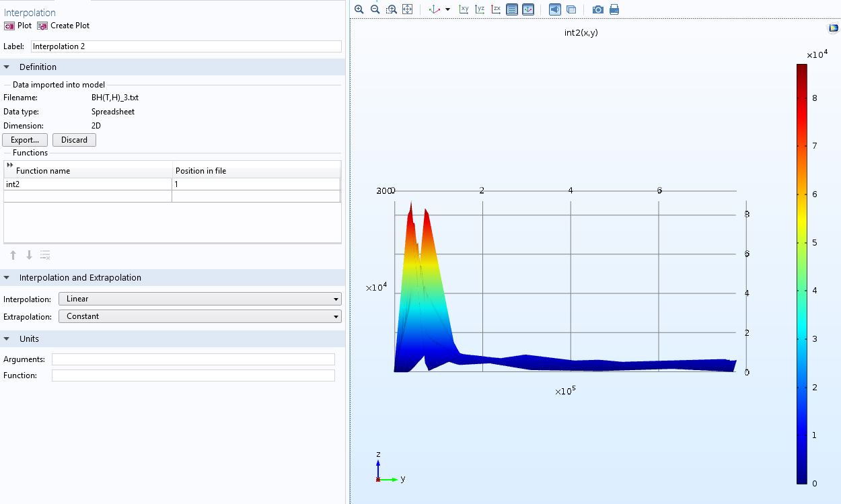Collapse the Definition section
This screenshot has width=841, height=504.
(x=7, y=67)
